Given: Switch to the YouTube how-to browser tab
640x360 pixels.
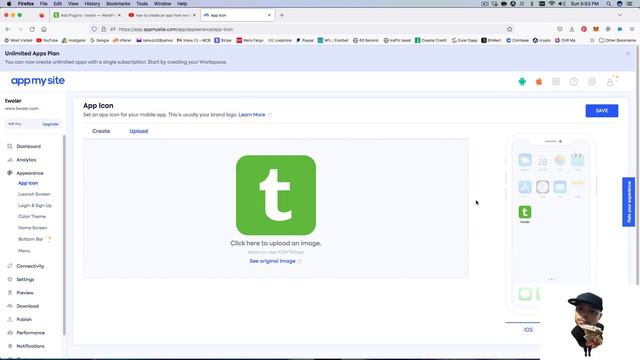Looking at the screenshot, I should point(162,16).
